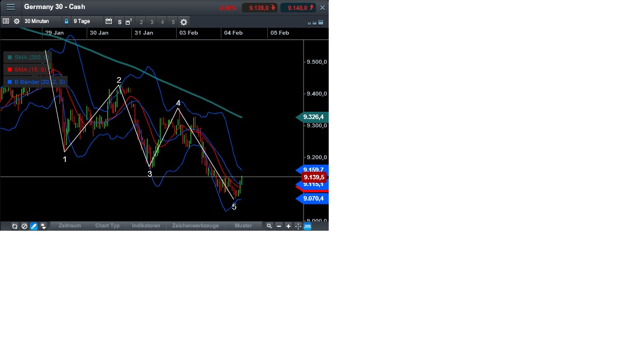The image size is (644, 362).
Task: Click the zoom magnifier icon
Action: pyautogui.click(x=269, y=226)
